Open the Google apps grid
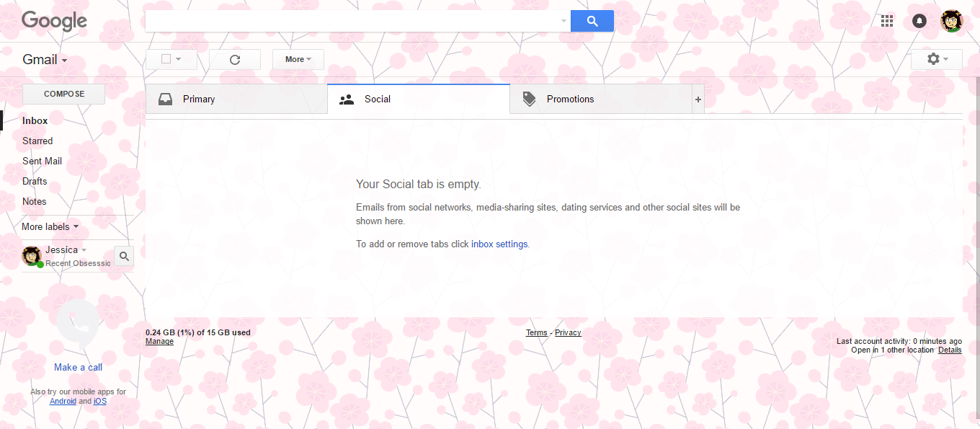This screenshot has height=429, width=980. click(x=887, y=21)
